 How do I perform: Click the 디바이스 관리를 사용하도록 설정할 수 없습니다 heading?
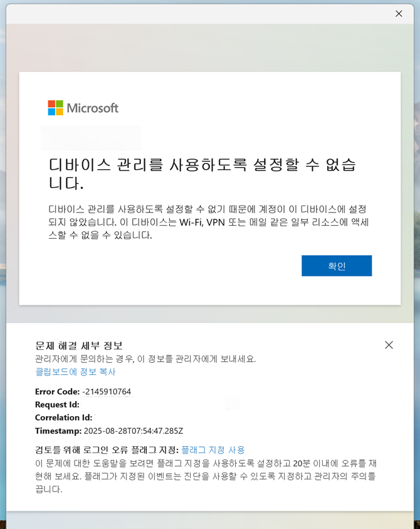pos(202,174)
